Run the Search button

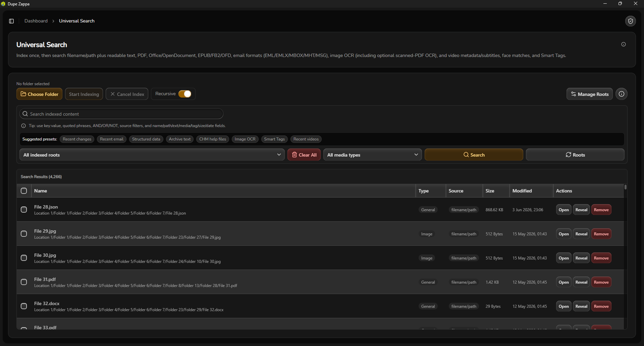coord(474,155)
